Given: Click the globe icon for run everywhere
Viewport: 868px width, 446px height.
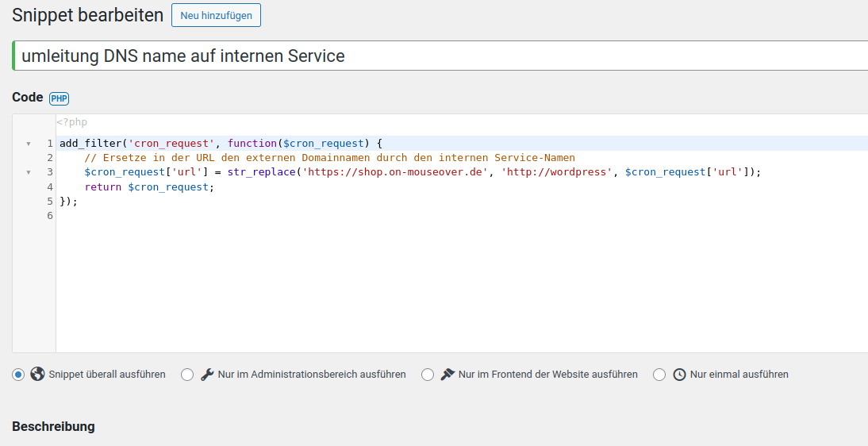Looking at the screenshot, I should click(37, 375).
